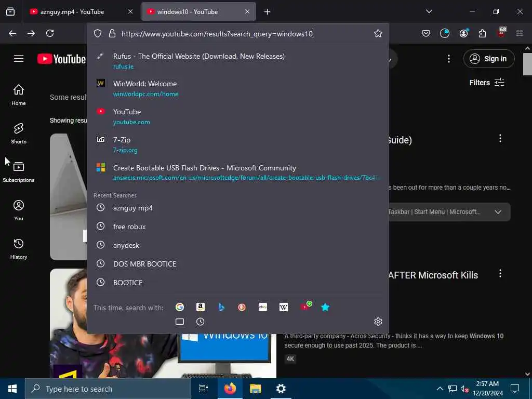
Task: Close the windows10 tab
Action: [247, 11]
